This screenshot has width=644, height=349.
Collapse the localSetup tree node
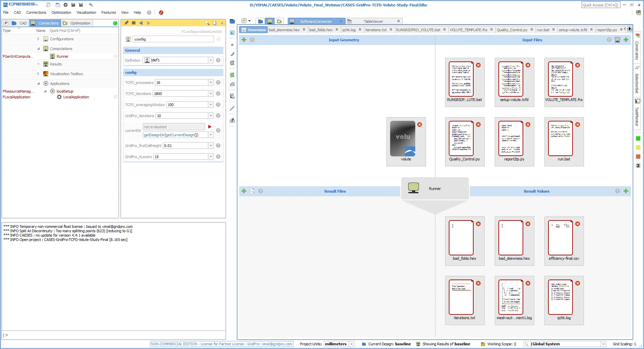45,91
